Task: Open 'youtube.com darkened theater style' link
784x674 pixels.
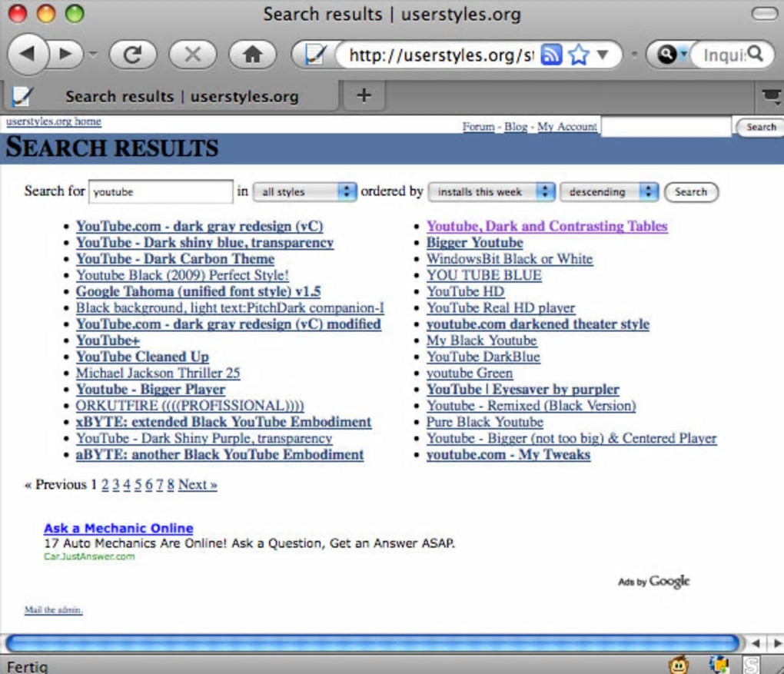Action: 538,324
